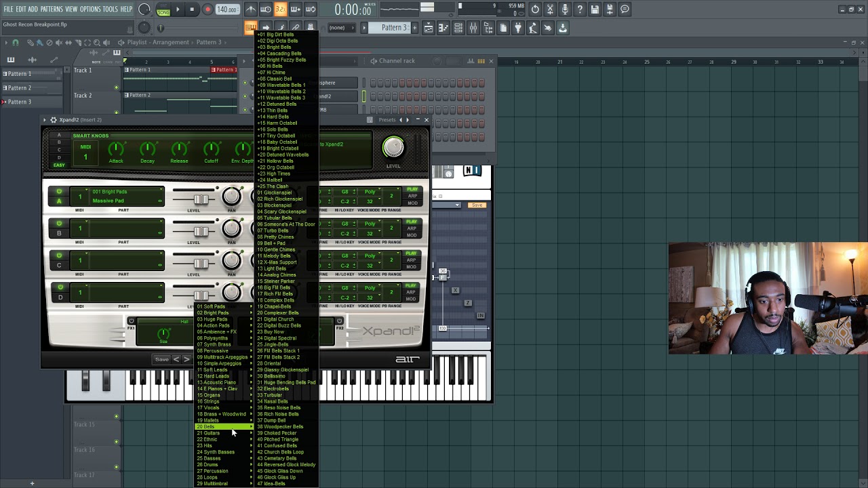Open the FILE menu

(8, 9)
